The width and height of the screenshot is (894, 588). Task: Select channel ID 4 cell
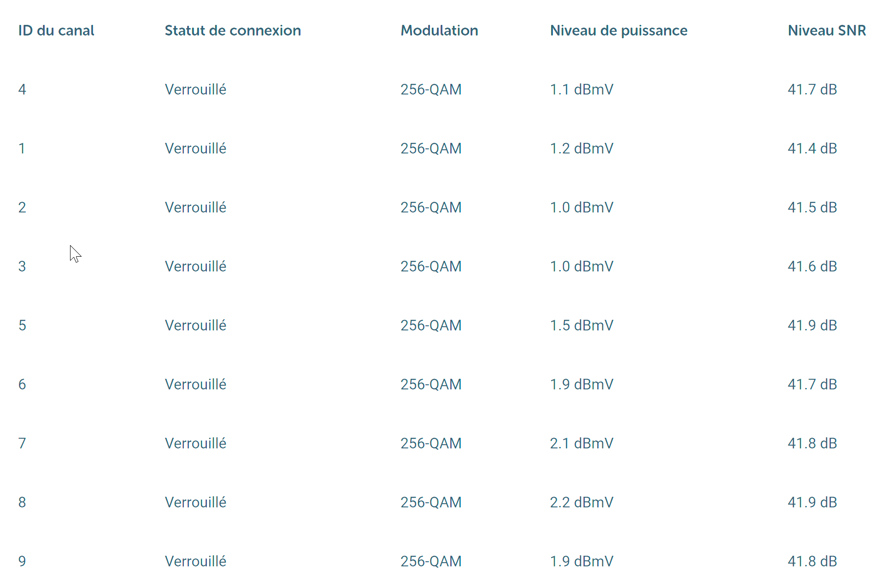click(22, 89)
